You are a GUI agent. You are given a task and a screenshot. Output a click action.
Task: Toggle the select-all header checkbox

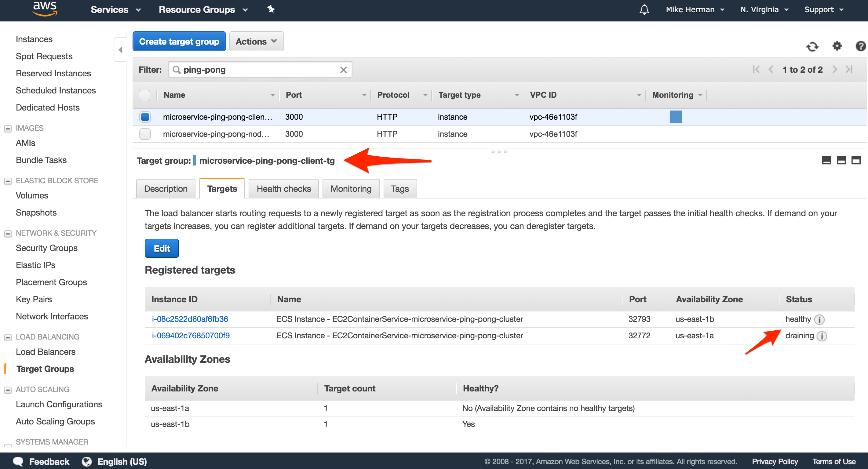144,95
